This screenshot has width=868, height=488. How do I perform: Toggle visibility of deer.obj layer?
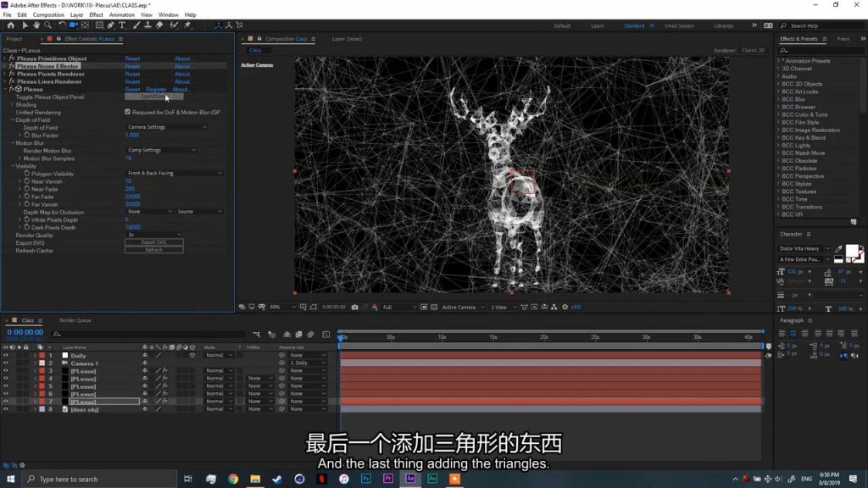6,409
